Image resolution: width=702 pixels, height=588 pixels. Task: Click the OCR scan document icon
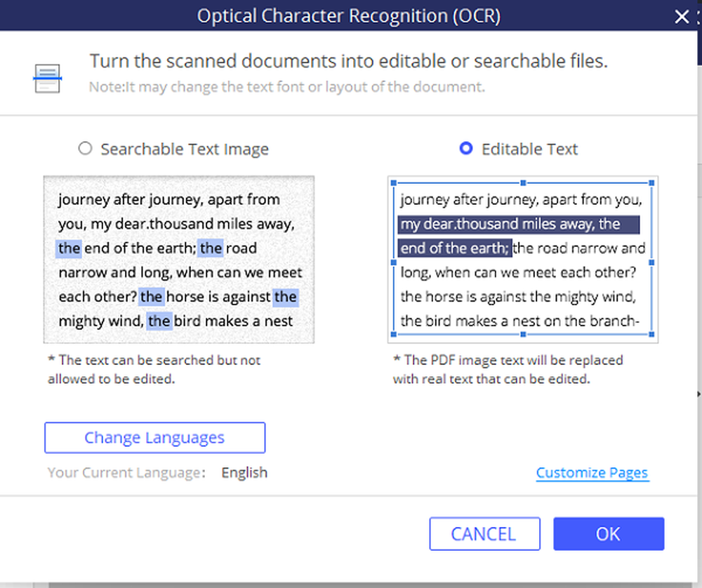pyautogui.click(x=48, y=78)
